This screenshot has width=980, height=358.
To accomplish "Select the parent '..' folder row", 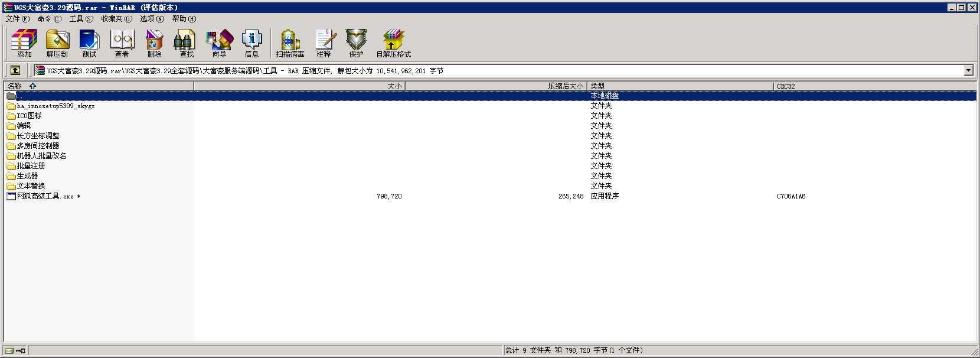I will (490, 96).
